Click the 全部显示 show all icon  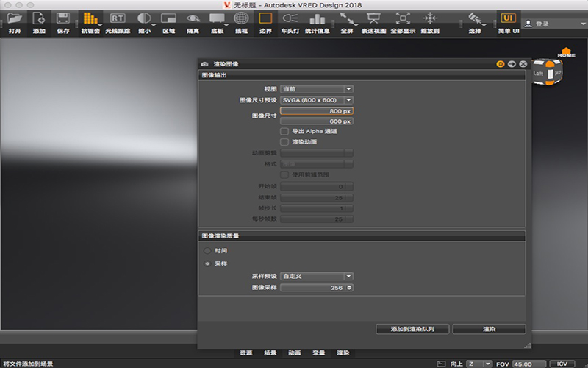point(403,18)
